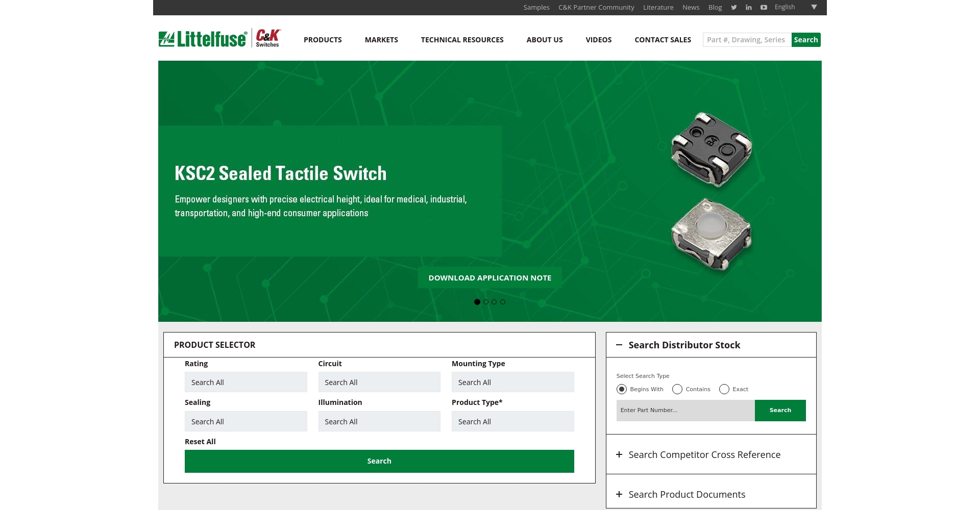This screenshot has width=980, height=510.
Task: Open the VIDEOS menu item
Action: [599, 40]
